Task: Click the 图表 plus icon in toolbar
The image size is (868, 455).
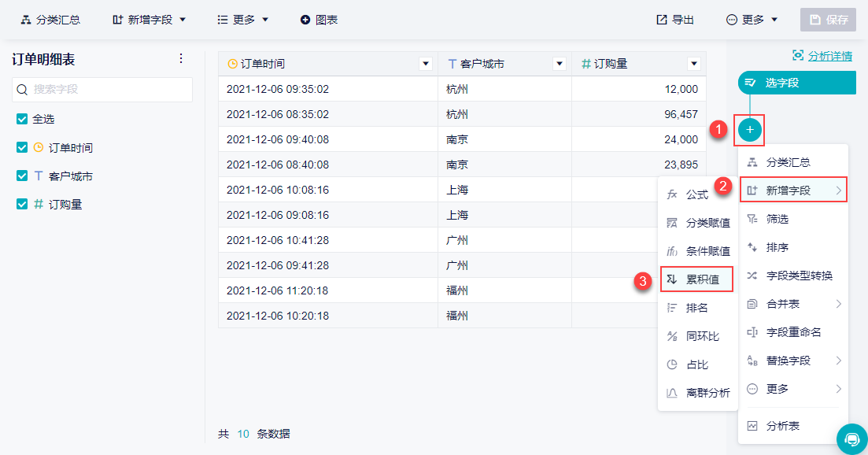Action: [x=305, y=20]
